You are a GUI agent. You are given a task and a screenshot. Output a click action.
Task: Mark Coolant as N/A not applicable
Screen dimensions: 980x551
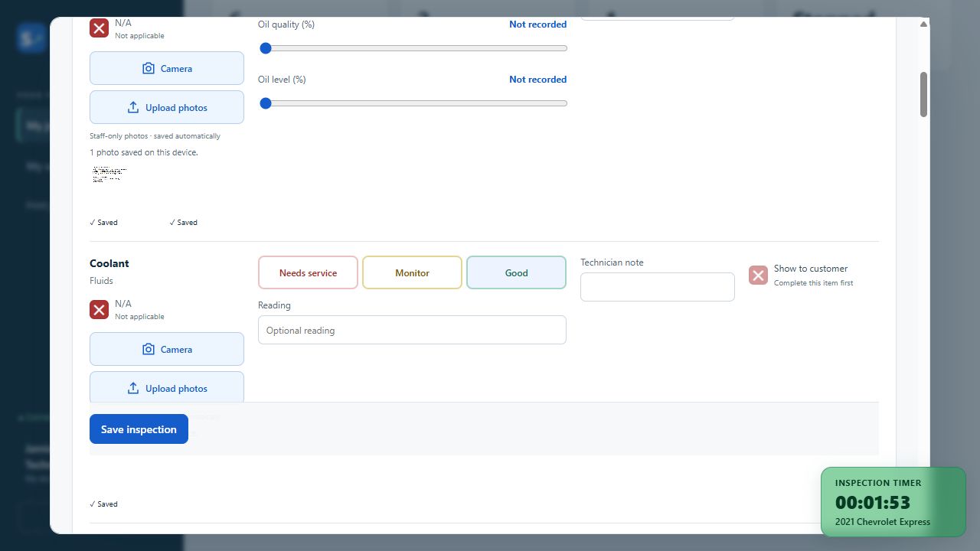99,309
